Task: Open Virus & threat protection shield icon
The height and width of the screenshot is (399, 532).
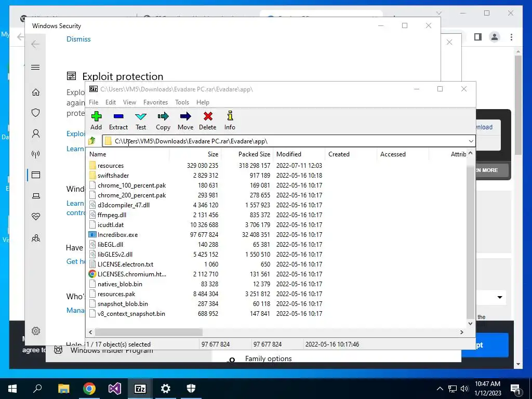Action: [x=36, y=113]
